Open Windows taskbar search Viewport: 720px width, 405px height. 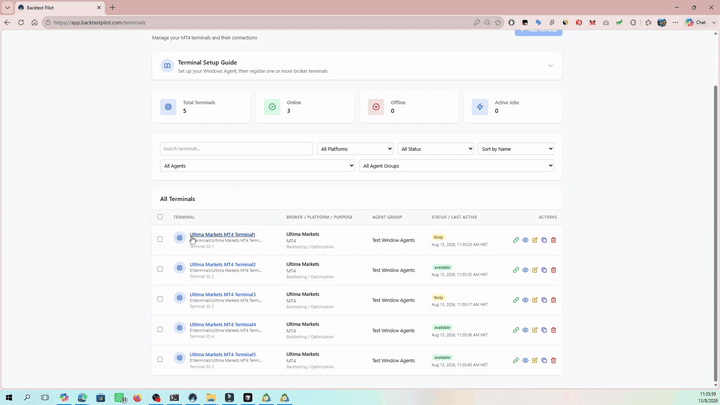pyautogui.click(x=27, y=398)
